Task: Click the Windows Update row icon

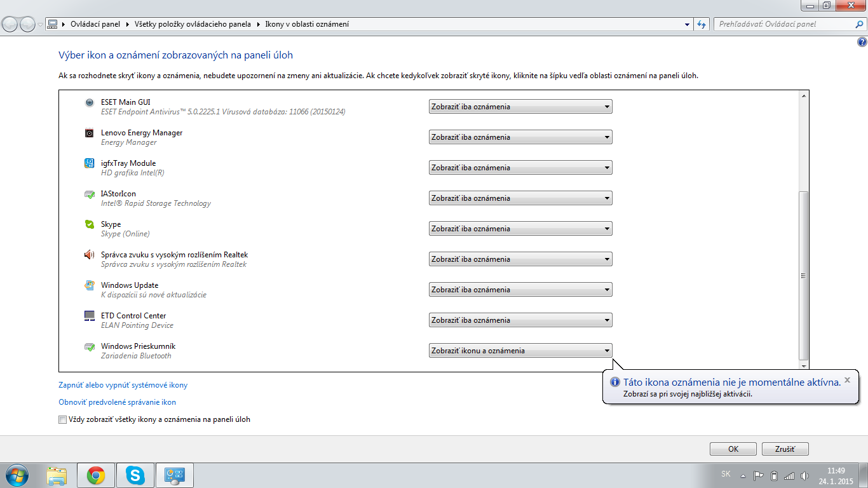Action: 90,285
